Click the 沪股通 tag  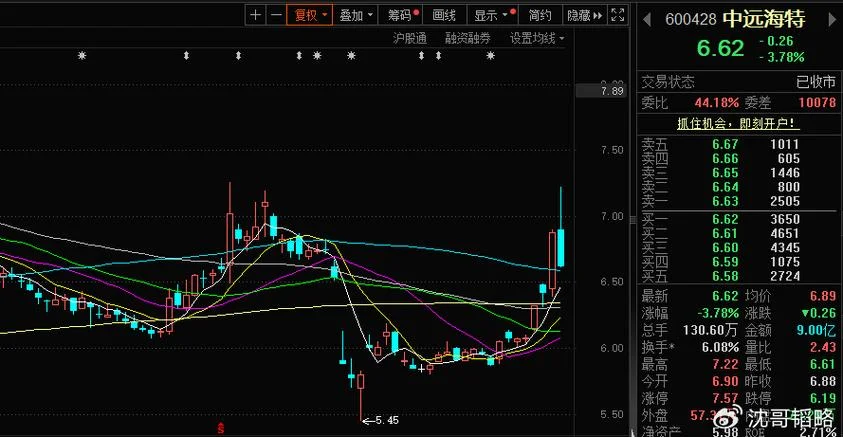click(410, 38)
